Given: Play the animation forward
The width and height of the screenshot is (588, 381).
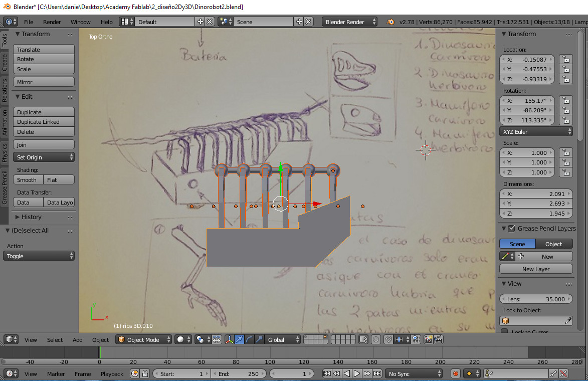Looking at the screenshot, I should 357,373.
